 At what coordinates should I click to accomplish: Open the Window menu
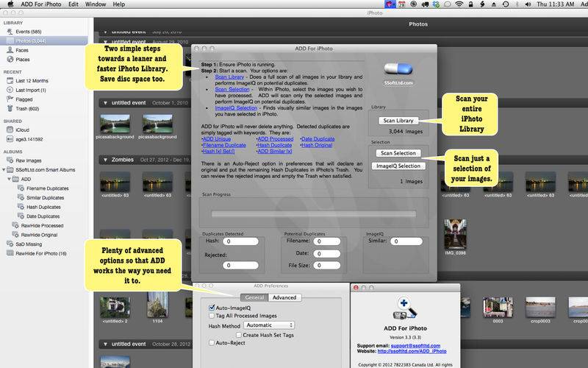[96, 4]
